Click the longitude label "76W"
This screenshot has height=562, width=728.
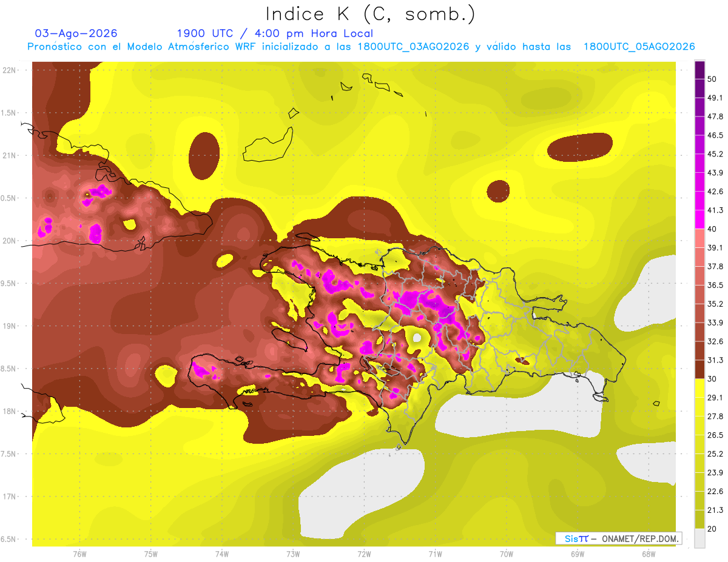(80, 554)
